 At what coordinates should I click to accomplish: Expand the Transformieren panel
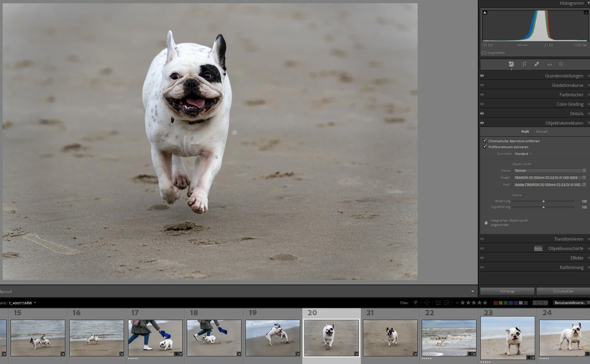[x=568, y=239]
